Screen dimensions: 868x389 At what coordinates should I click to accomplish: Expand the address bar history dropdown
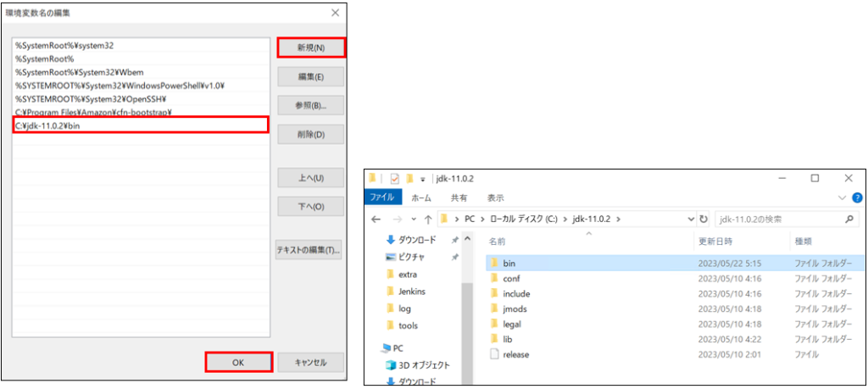tap(691, 219)
